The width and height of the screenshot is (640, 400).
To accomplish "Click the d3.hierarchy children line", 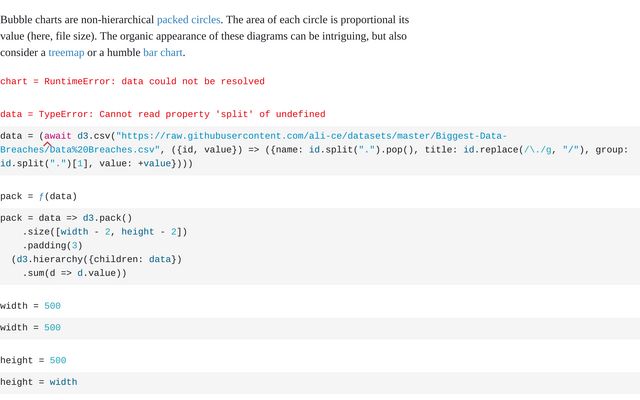I will coord(97,259).
